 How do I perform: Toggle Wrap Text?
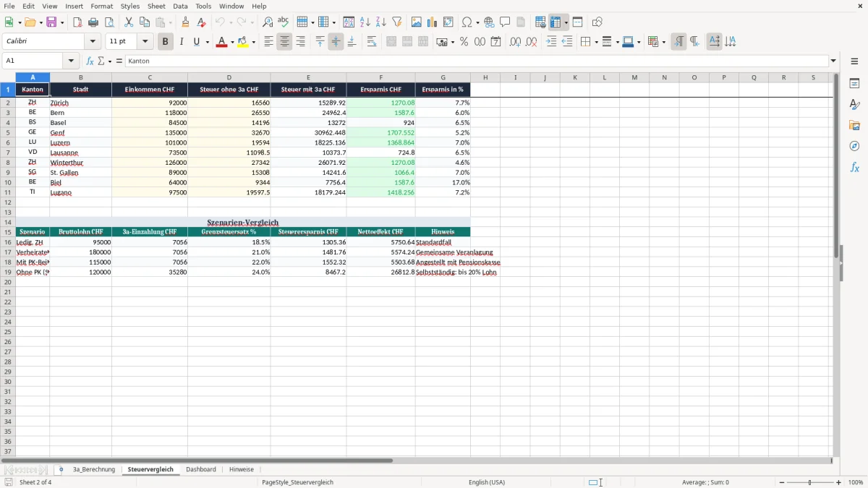372,42
